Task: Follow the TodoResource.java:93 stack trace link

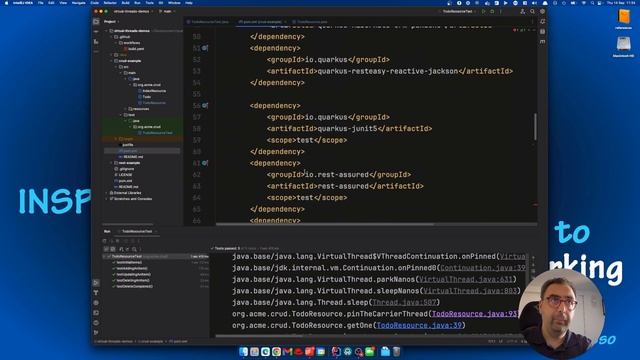Action: tap(474, 314)
